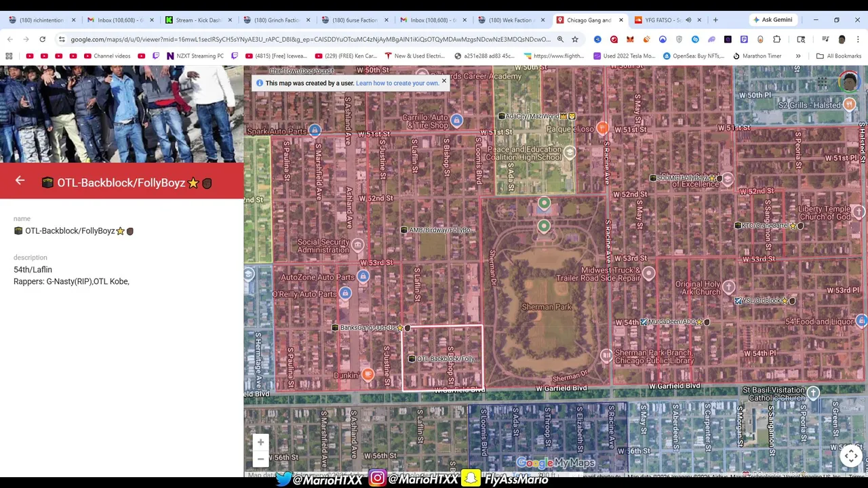Screen dimensions: 868x488
Task: Zoom out on the map
Action: tap(260, 459)
